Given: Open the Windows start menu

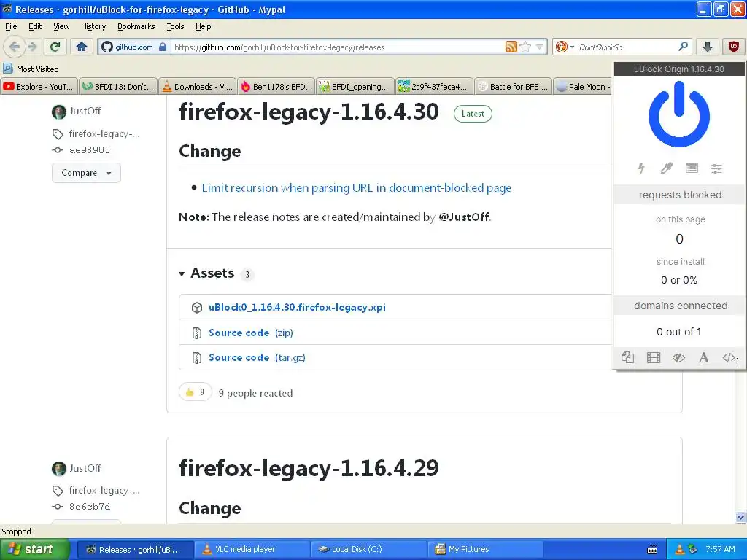Looking at the screenshot, I should pos(35,549).
